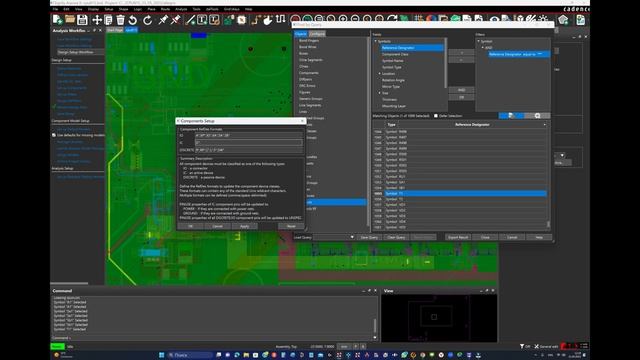Click the Slide hand tool icon
Screen dimensions: 640x360
click(x=268, y=20)
